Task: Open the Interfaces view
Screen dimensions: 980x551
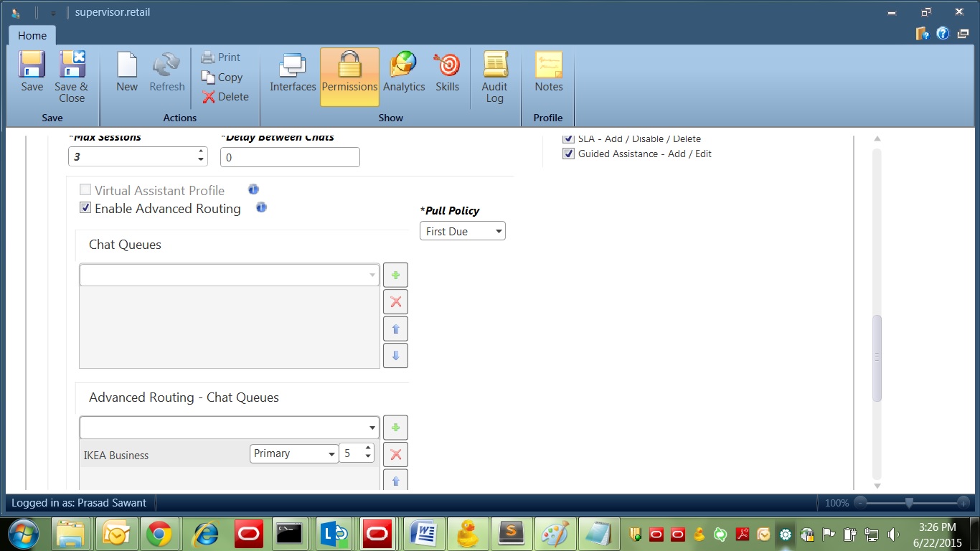Action: [x=293, y=72]
